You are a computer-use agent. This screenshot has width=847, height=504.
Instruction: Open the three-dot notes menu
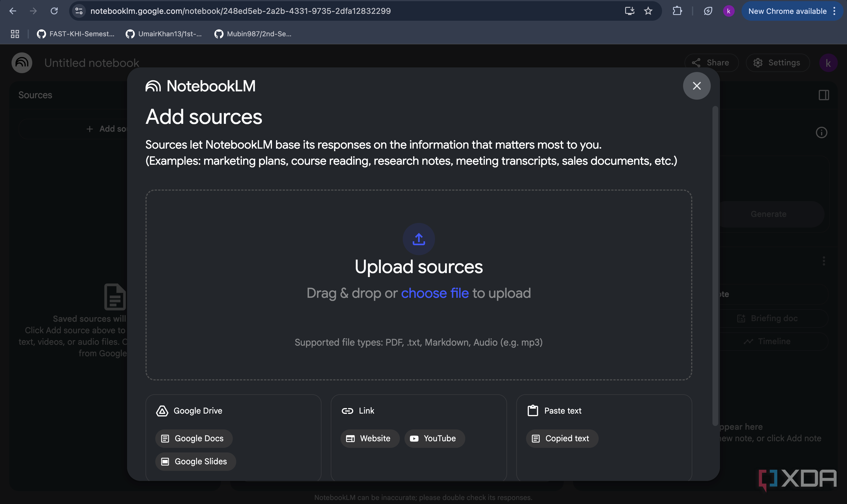(824, 261)
